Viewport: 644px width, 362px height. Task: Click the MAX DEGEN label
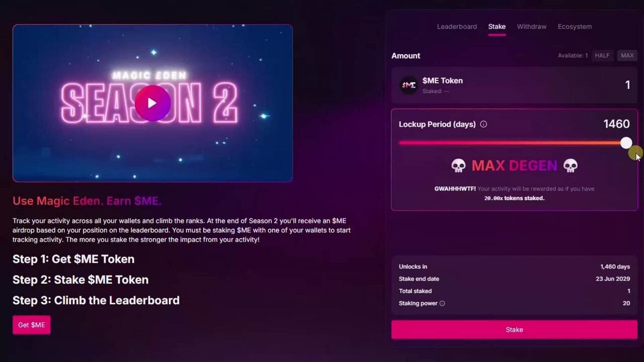[x=514, y=165]
